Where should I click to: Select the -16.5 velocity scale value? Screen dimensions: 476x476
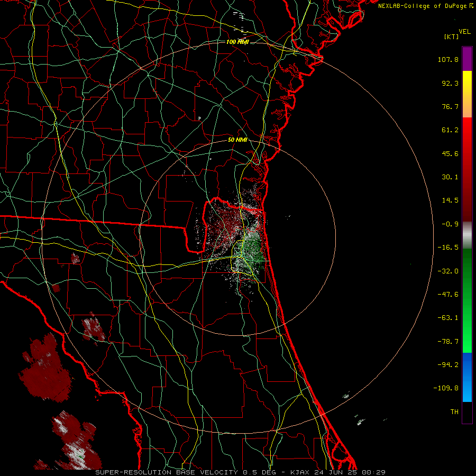click(448, 248)
